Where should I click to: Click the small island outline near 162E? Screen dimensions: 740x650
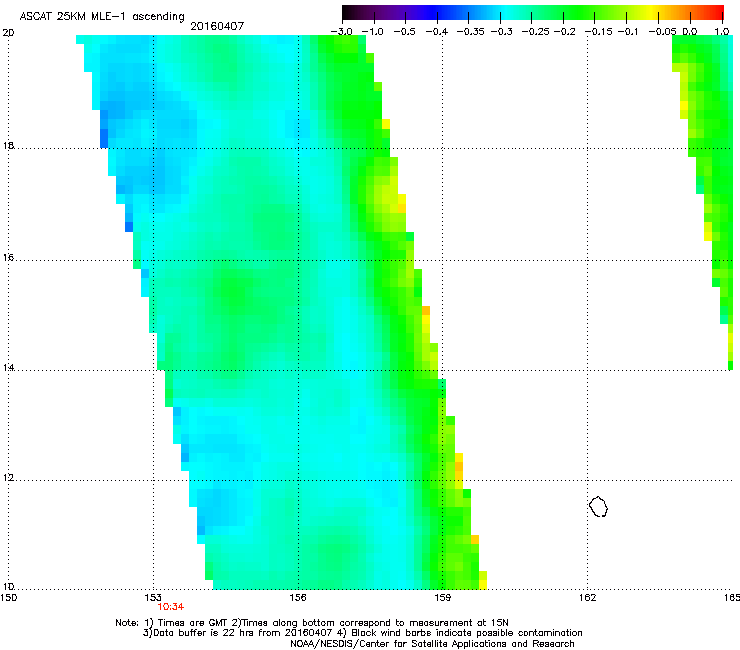click(598, 506)
